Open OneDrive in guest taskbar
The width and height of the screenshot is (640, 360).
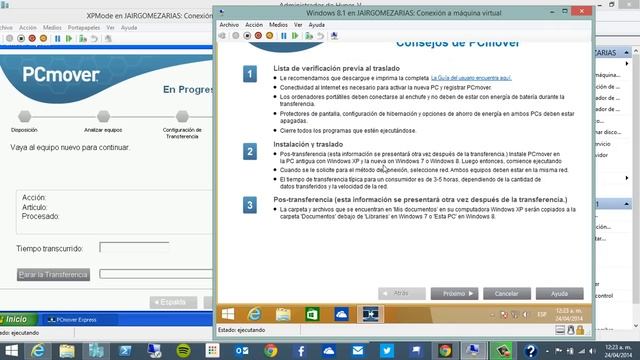pyautogui.click(x=341, y=314)
